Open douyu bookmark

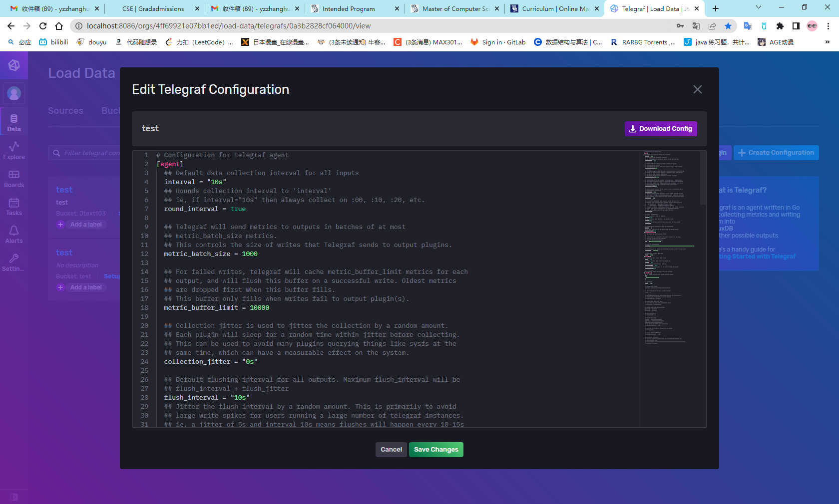tap(91, 42)
